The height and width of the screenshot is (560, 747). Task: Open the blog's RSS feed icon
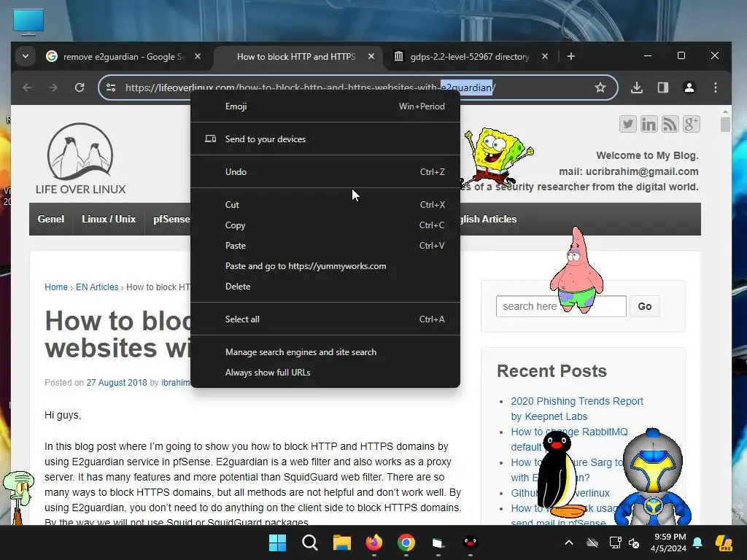670,124
